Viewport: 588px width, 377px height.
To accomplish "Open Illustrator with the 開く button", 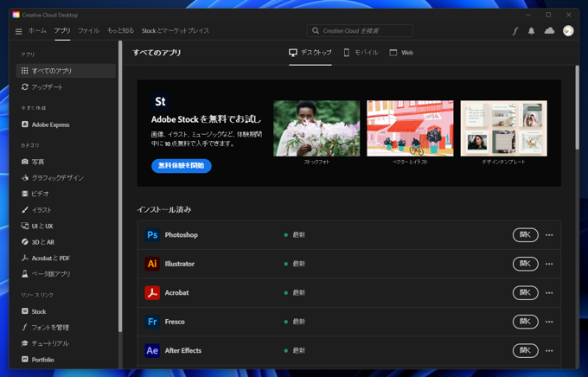I will click(526, 264).
